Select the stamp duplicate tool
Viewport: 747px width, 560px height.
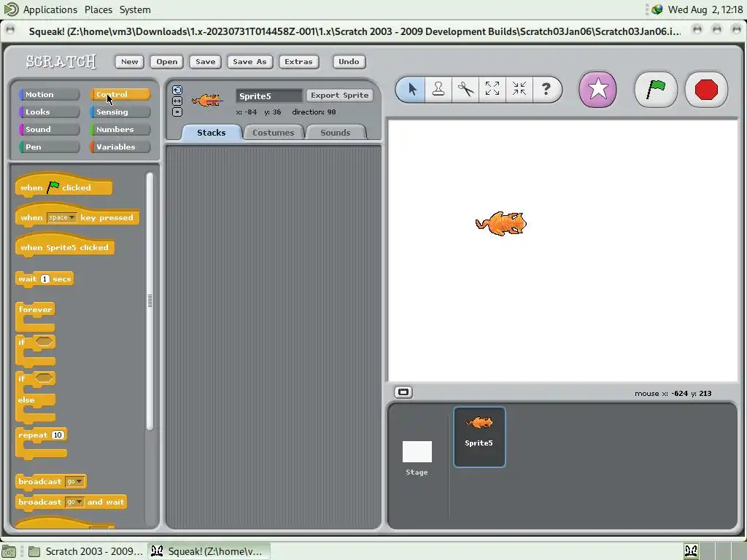[438, 89]
